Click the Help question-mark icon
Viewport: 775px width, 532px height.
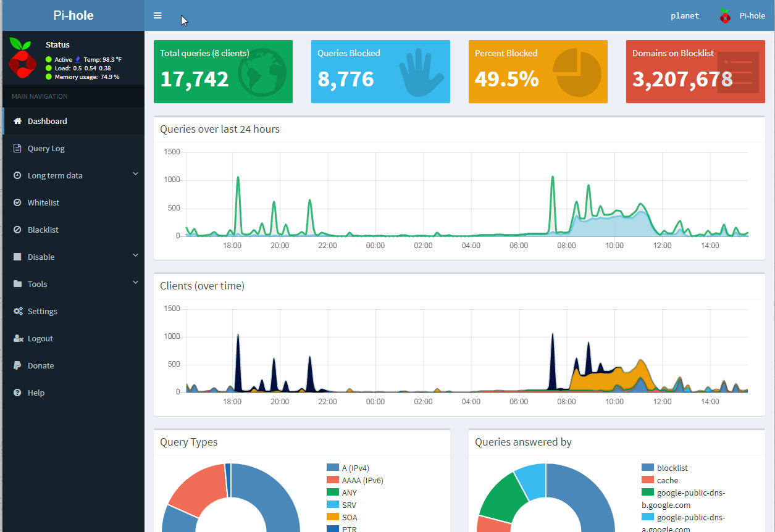tap(17, 393)
